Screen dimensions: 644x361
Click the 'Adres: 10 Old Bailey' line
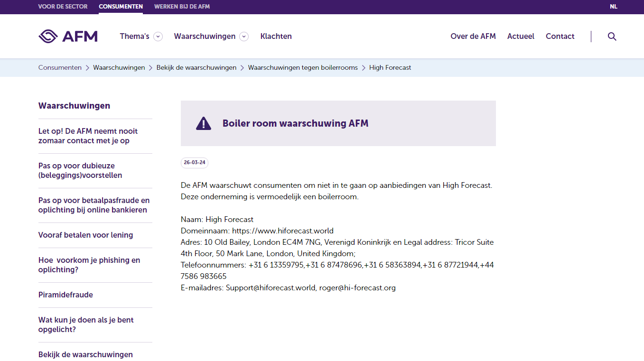click(x=337, y=248)
